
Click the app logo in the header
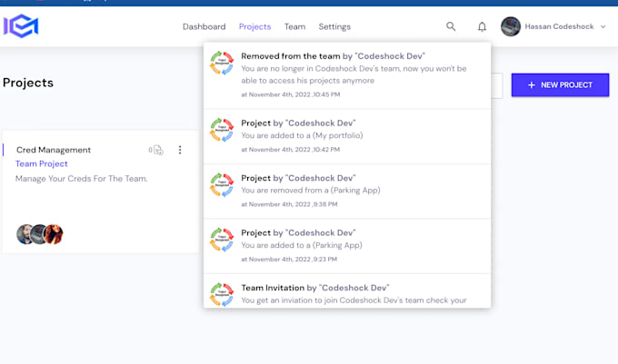pyautogui.click(x=20, y=26)
